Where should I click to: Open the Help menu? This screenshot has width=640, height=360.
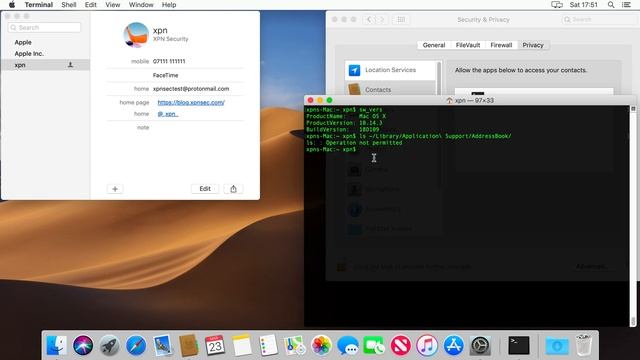tap(169, 5)
